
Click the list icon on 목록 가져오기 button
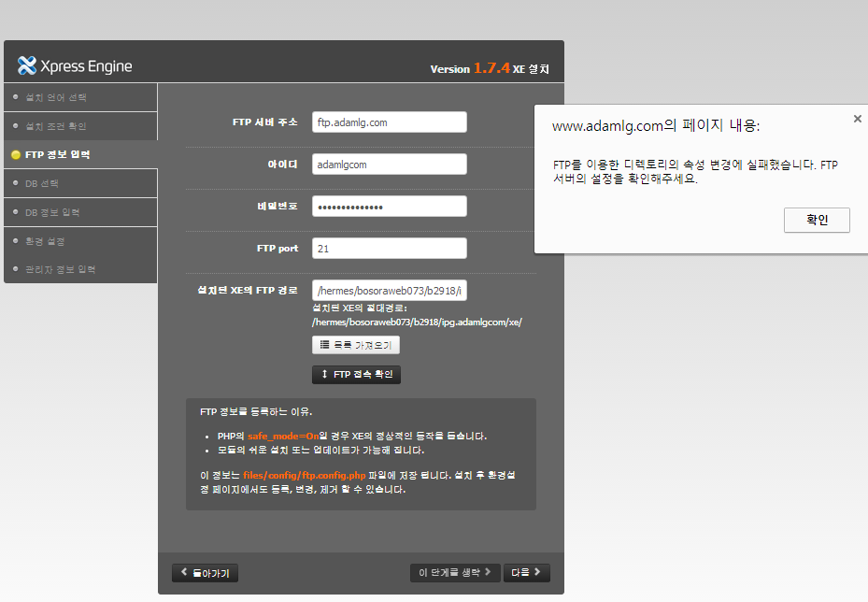324,344
